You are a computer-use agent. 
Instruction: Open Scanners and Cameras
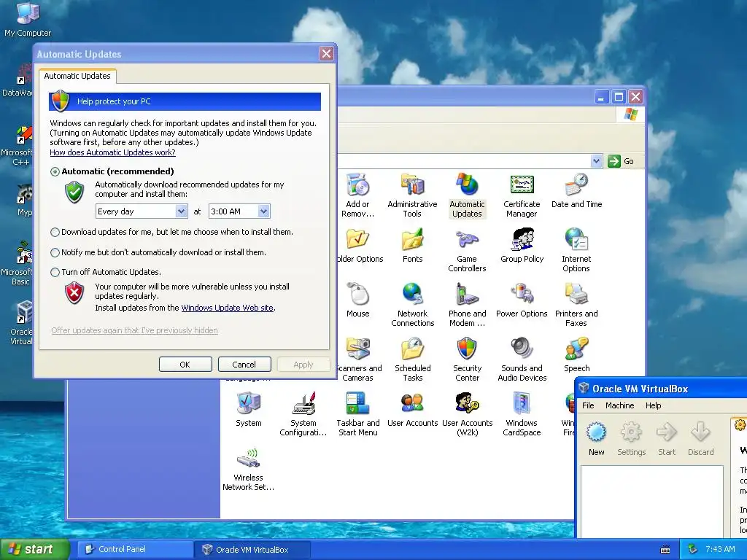(359, 359)
